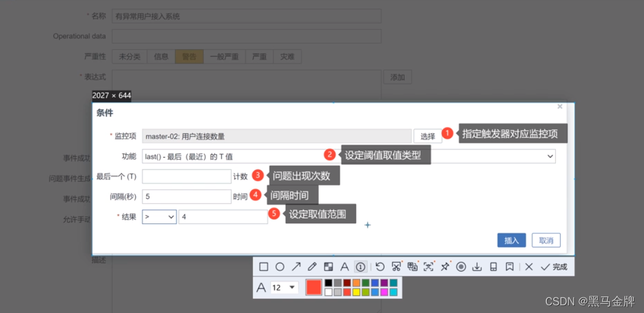644x313 pixels.
Task: Pick the dark blue color swatch
Action: (374, 283)
